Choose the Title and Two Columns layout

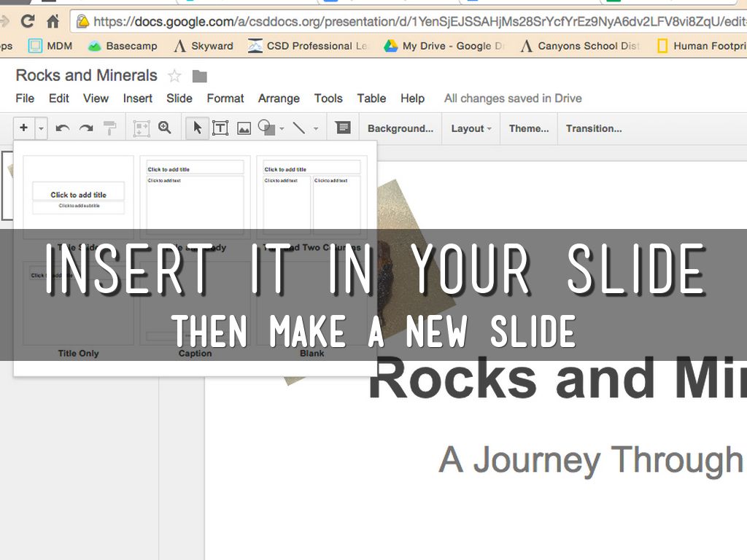[312, 197]
